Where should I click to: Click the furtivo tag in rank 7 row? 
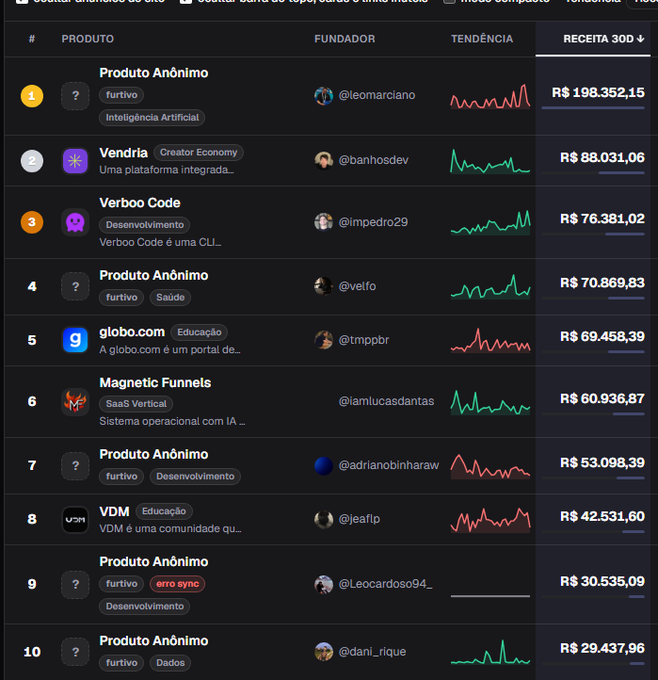[x=121, y=476]
